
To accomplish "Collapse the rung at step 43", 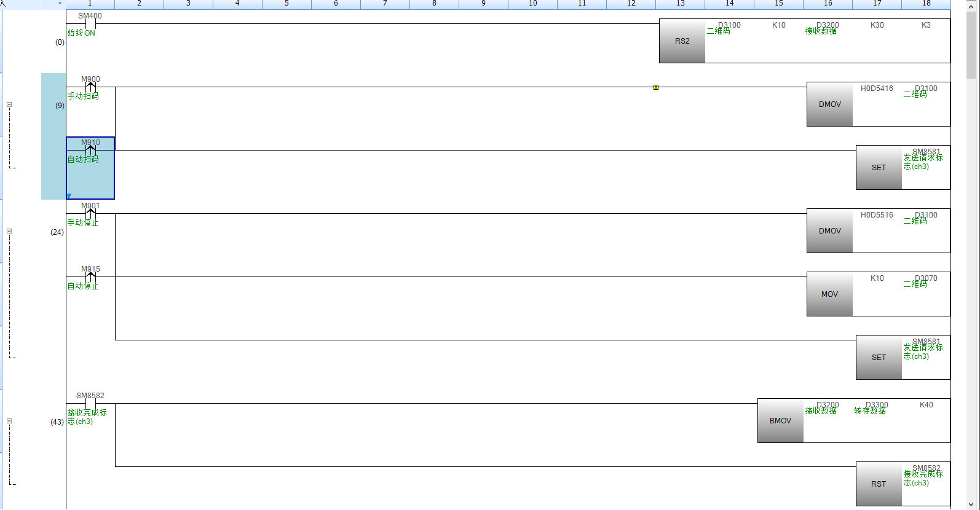I will 9,421.
